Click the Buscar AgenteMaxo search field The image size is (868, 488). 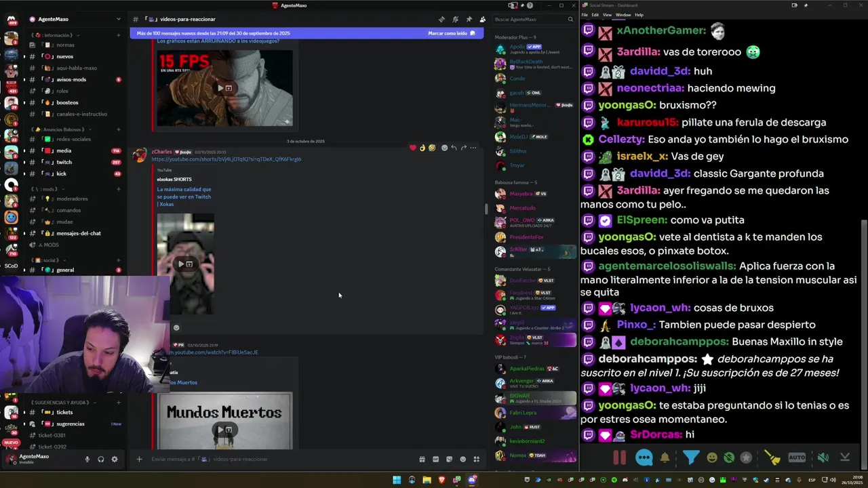click(x=534, y=19)
